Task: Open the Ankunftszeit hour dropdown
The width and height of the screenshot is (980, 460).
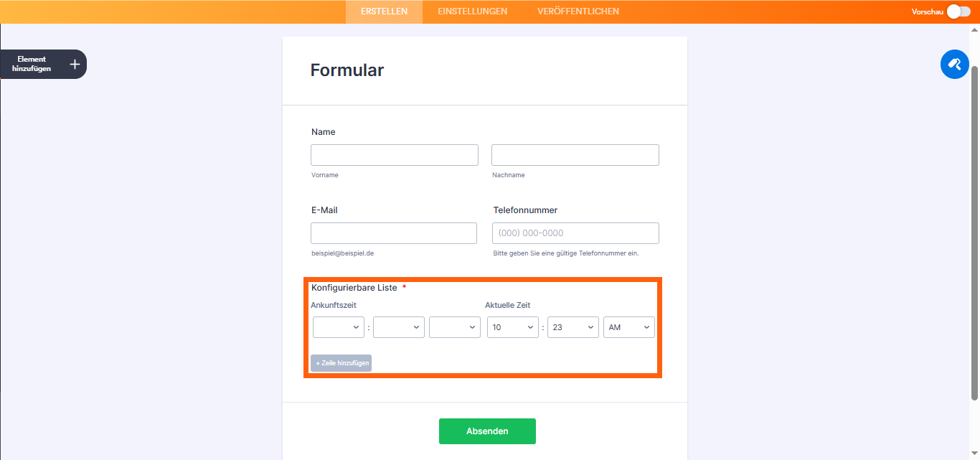Action: [x=339, y=327]
